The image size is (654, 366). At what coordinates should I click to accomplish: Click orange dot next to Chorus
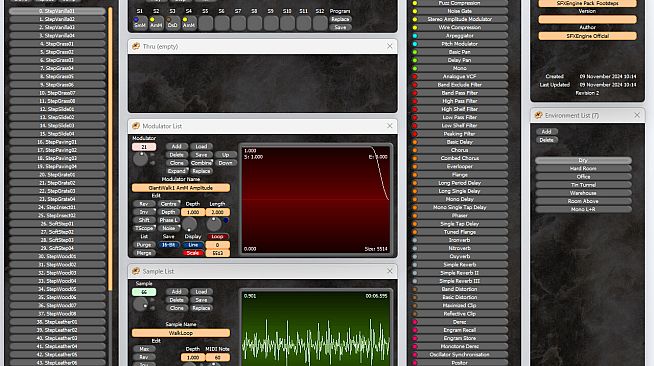point(415,150)
